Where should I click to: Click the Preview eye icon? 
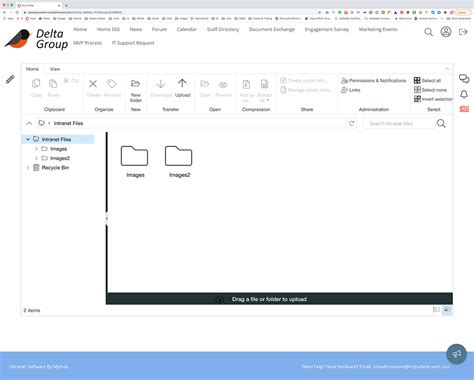[x=223, y=85]
